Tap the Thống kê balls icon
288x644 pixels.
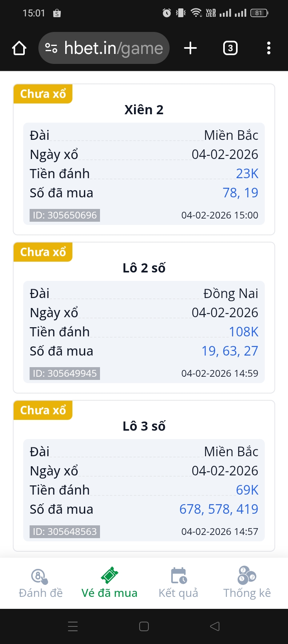pyautogui.click(x=247, y=576)
